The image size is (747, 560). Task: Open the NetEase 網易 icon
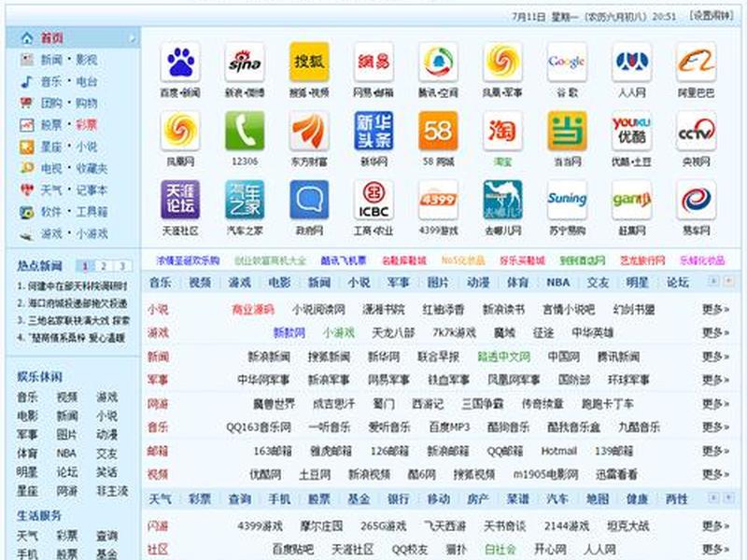[x=373, y=62]
